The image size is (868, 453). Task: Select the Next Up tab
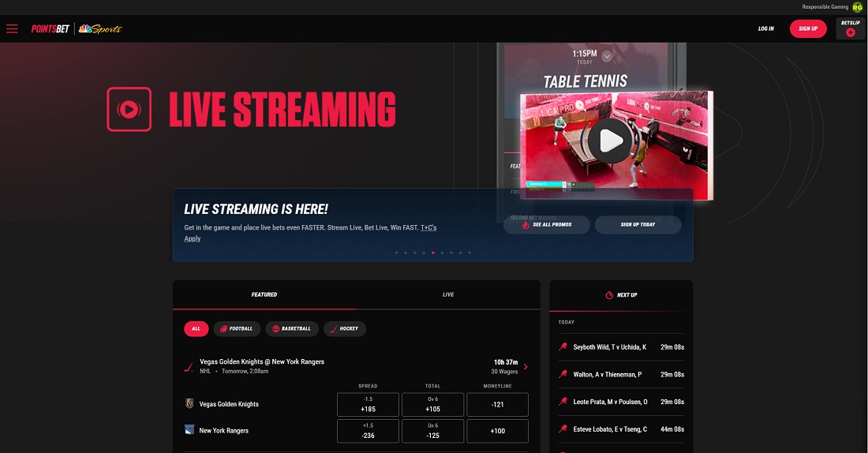(621, 295)
